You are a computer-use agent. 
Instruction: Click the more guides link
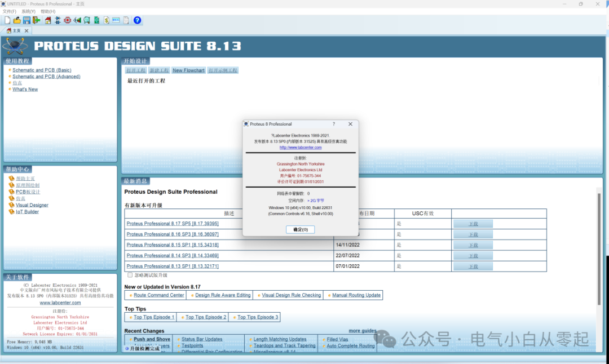click(x=363, y=331)
